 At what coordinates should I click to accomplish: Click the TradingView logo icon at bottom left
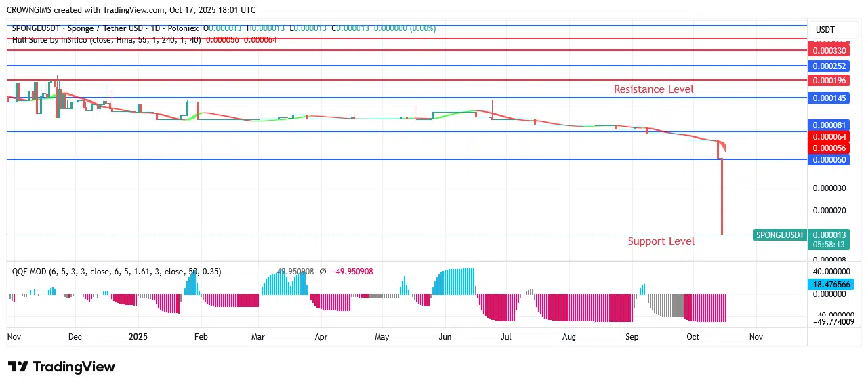click(x=18, y=367)
